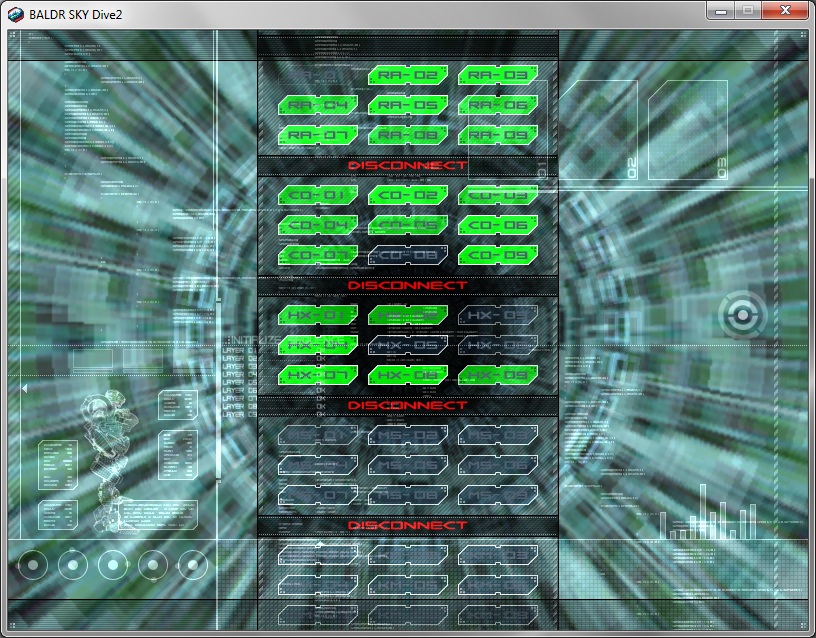Click DISCONNECT below the HX stage group
Image resolution: width=816 pixels, height=638 pixels.
point(408,405)
